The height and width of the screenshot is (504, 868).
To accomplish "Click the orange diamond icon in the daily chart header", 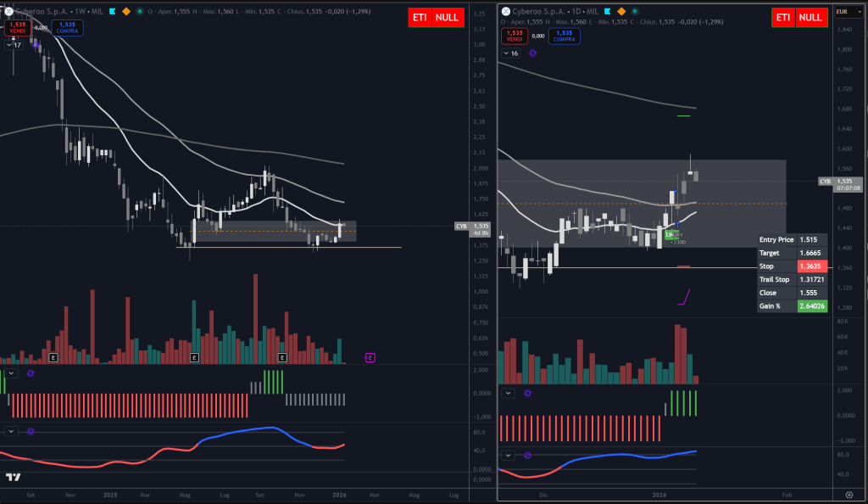I will point(621,11).
